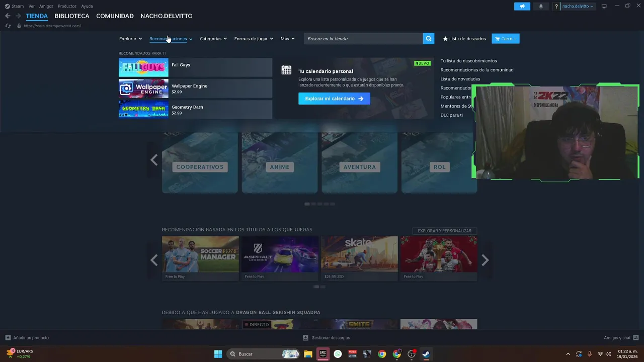This screenshot has height=362, width=644.
Task: Open the Asphalt Legends game card
Action: click(x=280, y=258)
